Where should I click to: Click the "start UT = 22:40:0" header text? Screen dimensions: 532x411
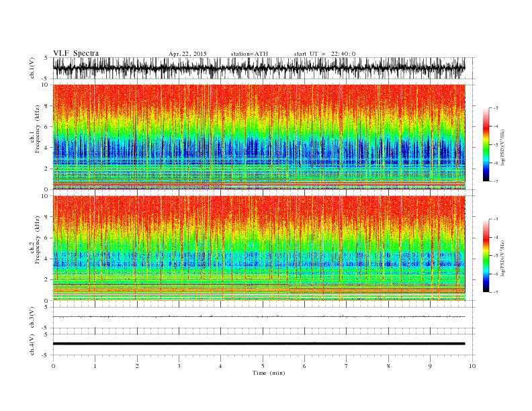324,54
